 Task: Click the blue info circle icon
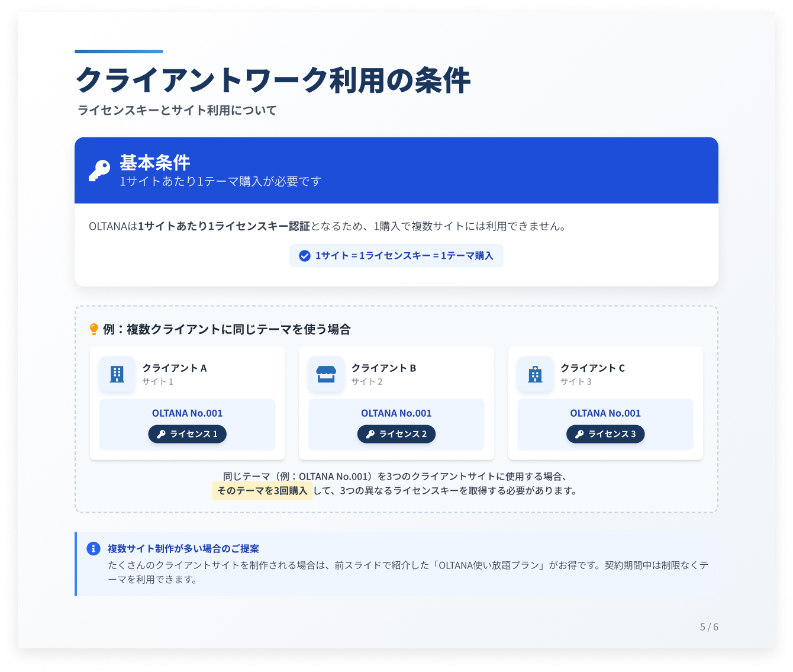(x=94, y=548)
